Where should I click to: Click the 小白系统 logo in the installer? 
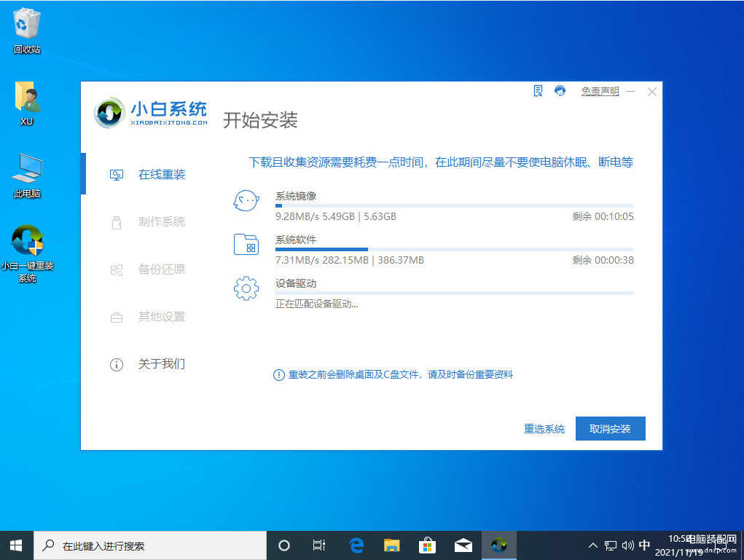[151, 114]
